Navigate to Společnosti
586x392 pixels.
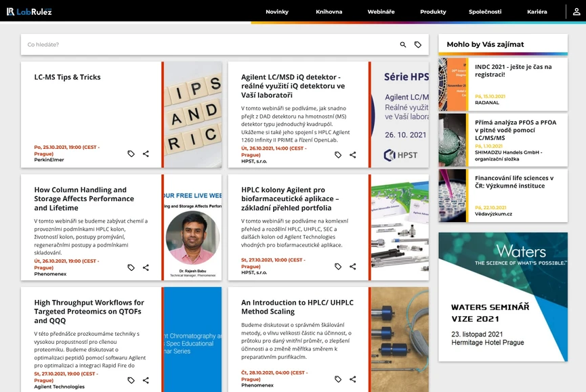(485, 12)
